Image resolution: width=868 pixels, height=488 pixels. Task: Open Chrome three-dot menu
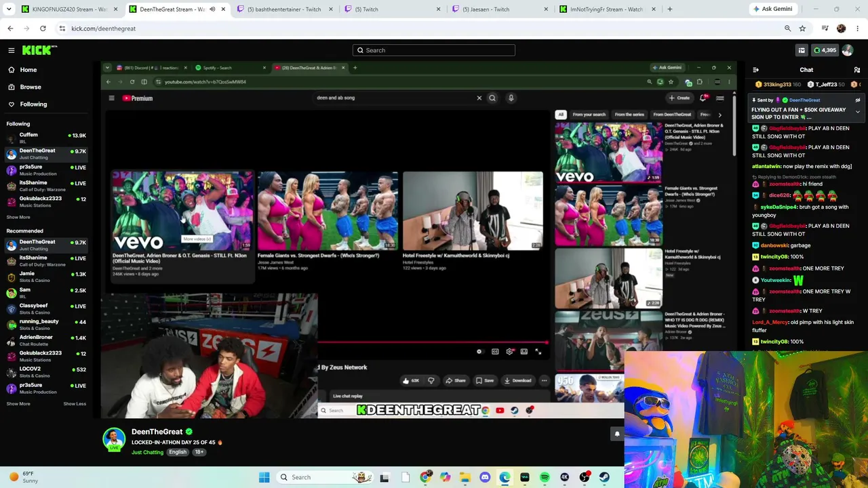(858, 28)
